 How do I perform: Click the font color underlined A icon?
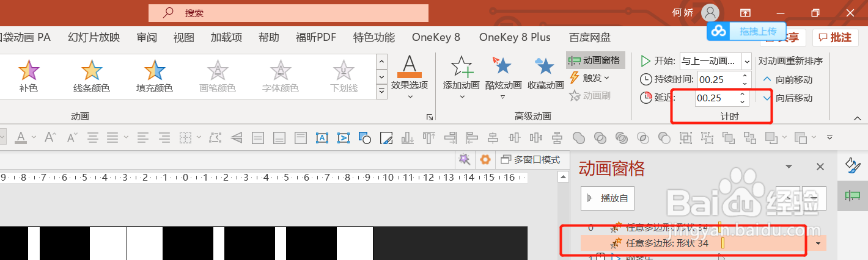coord(21,138)
